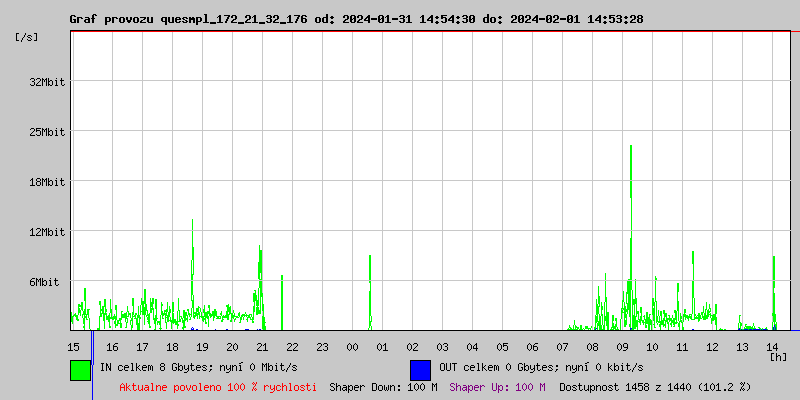Click the blue OUT legend swatch
Screen dimensions: 800x400
tap(420, 369)
